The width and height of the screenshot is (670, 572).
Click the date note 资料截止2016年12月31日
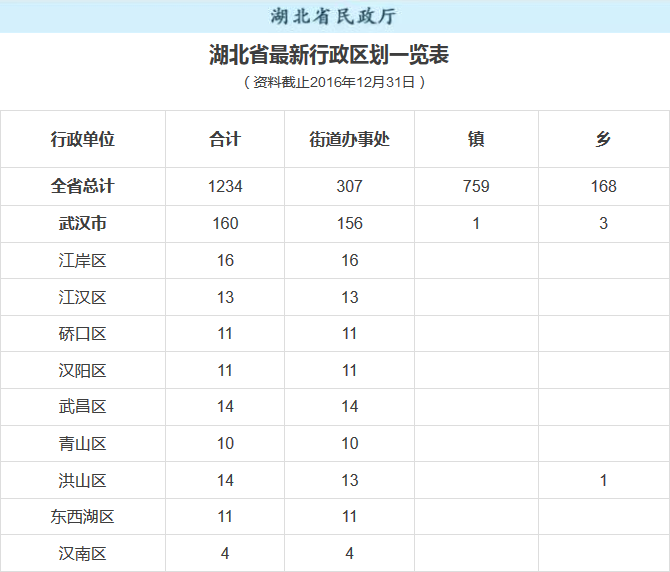point(334,82)
